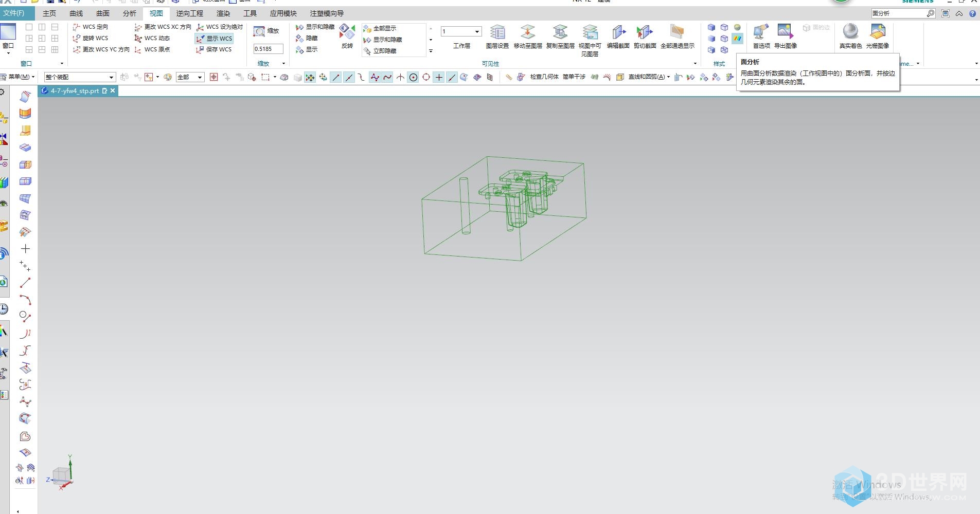Image resolution: width=980 pixels, height=514 pixels.
Task: Open the History clock icon in resource bar
Action: [4, 308]
